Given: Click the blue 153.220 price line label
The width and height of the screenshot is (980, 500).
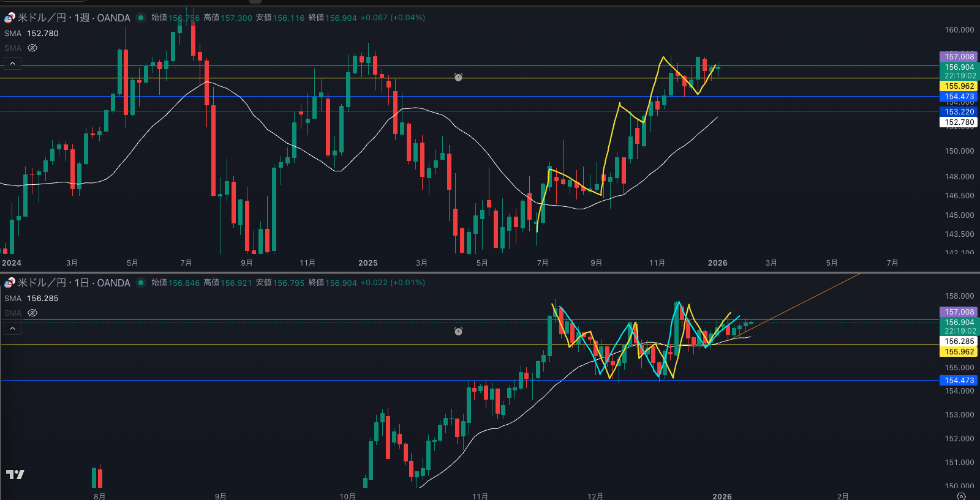Looking at the screenshot, I should pyautogui.click(x=959, y=112).
